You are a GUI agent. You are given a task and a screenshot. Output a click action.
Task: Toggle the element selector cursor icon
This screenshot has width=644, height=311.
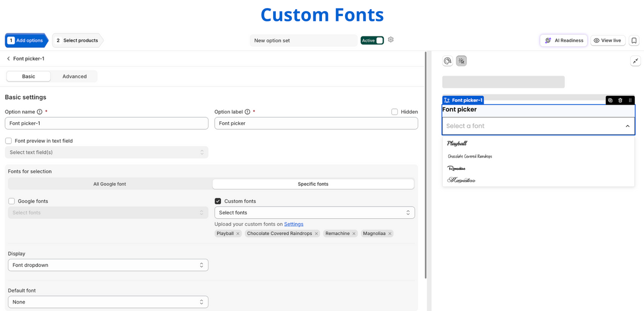tap(462, 61)
